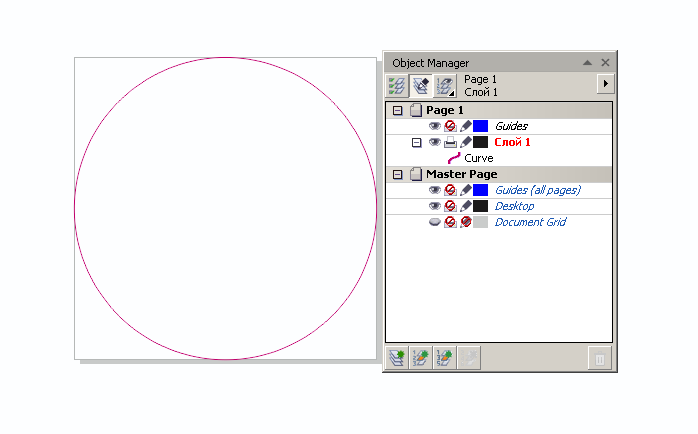Collapse Object Manager docker with up arrow
Image resolution: width=698 pixels, height=434 pixels.
[587, 63]
